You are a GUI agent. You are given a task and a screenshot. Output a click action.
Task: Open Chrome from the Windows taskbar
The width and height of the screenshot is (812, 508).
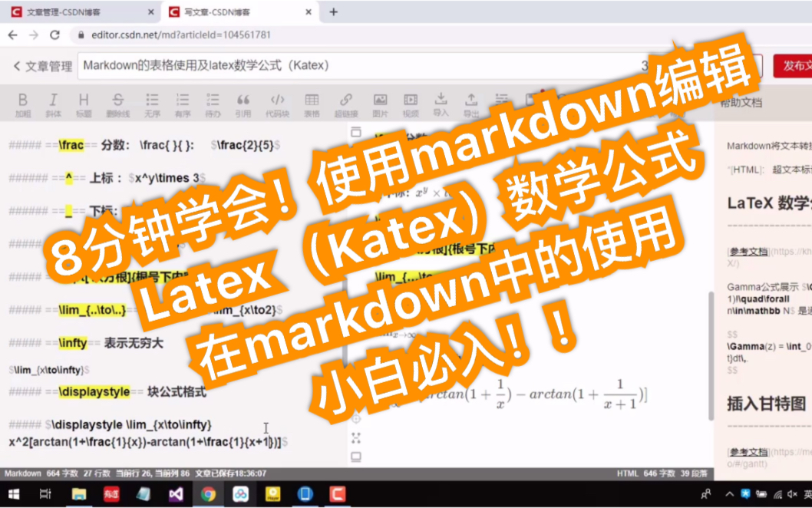210,494
